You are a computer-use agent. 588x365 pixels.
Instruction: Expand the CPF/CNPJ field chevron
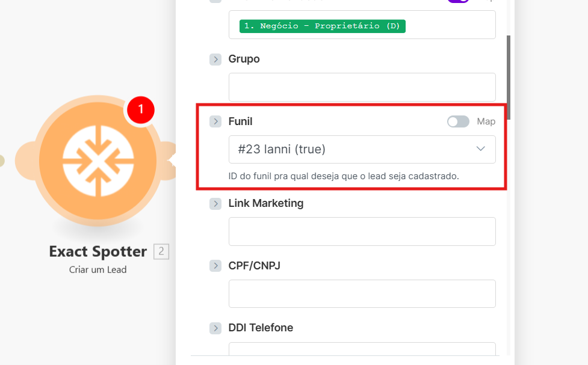click(215, 266)
